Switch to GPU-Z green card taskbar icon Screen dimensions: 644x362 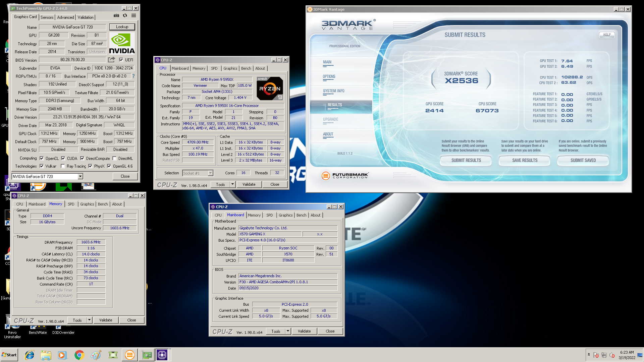point(147,355)
